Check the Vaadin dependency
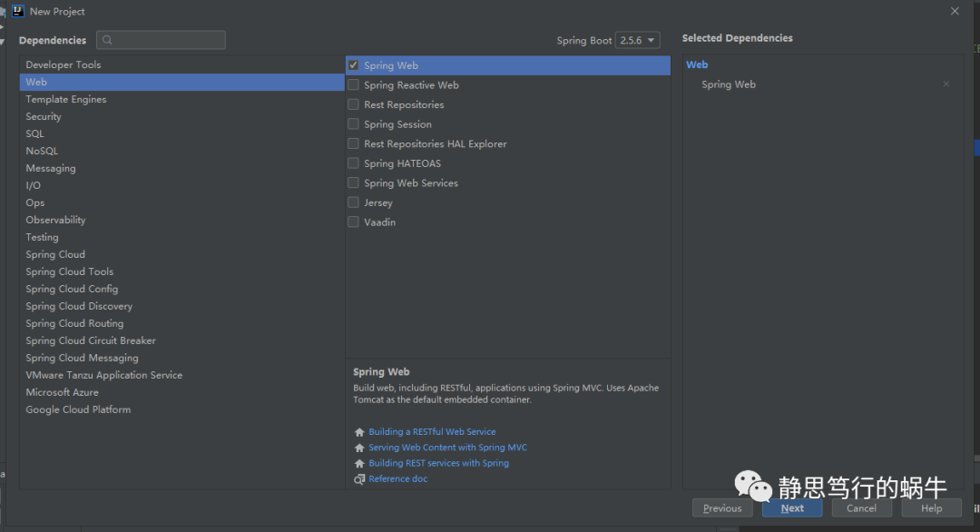 click(x=353, y=222)
